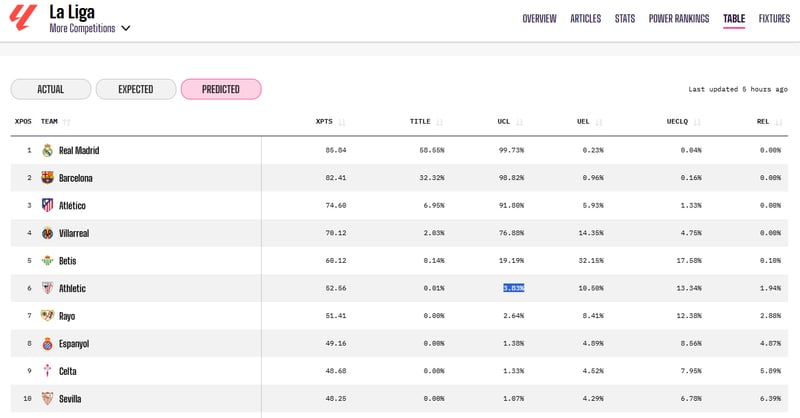The height and width of the screenshot is (418, 800).
Task: Click the Atlético club crest
Action: (47, 205)
